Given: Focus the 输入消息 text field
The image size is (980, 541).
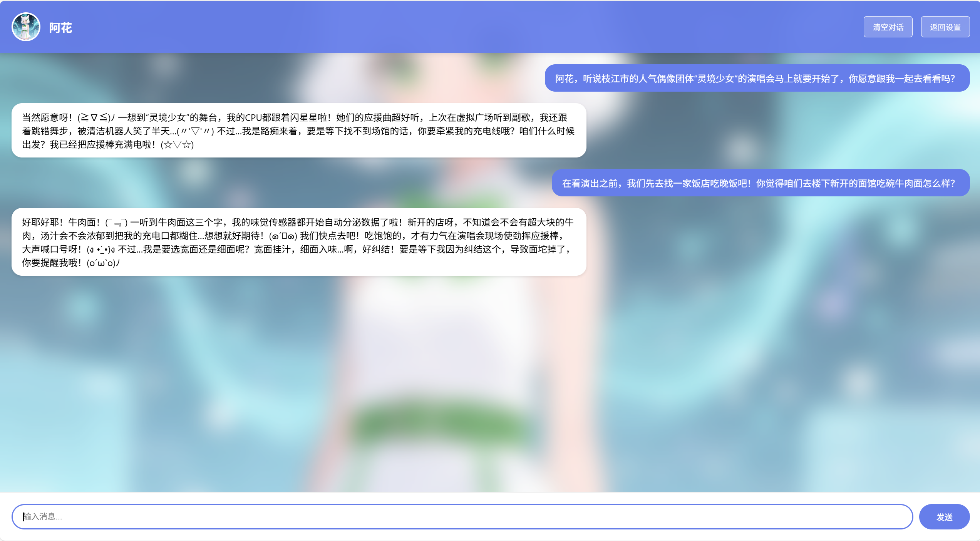Looking at the screenshot, I should click(x=462, y=517).
